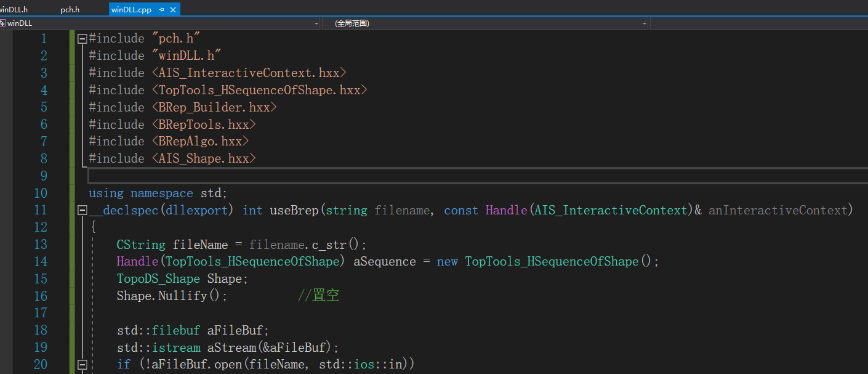The width and height of the screenshot is (868, 374).
Task: Open the winDLL scope dropdown
Action: pyautogui.click(x=316, y=23)
